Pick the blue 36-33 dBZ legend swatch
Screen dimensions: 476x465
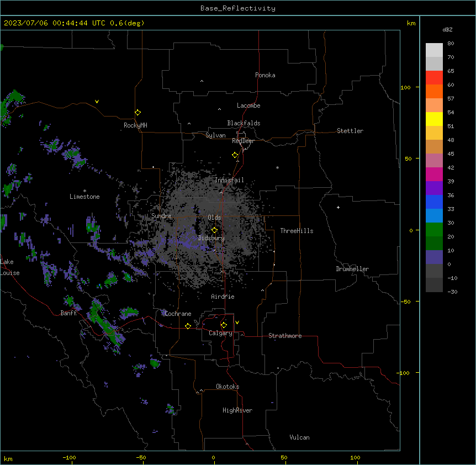tap(434, 202)
